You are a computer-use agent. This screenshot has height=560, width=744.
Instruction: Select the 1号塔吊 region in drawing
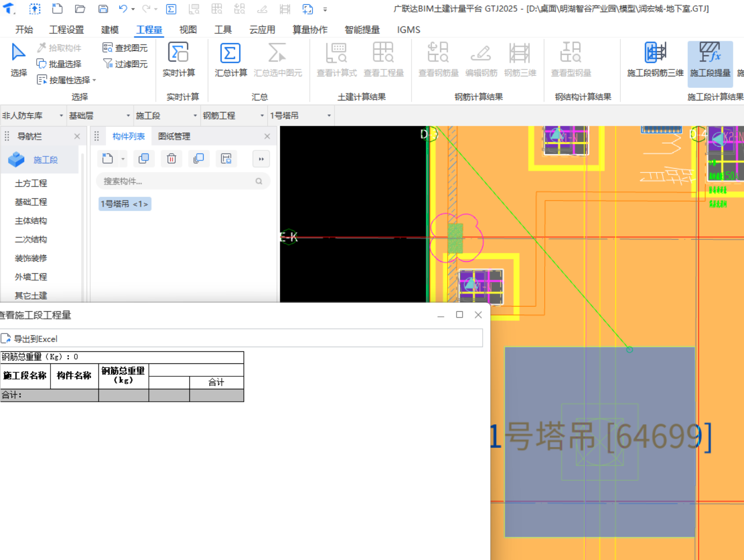(600, 442)
